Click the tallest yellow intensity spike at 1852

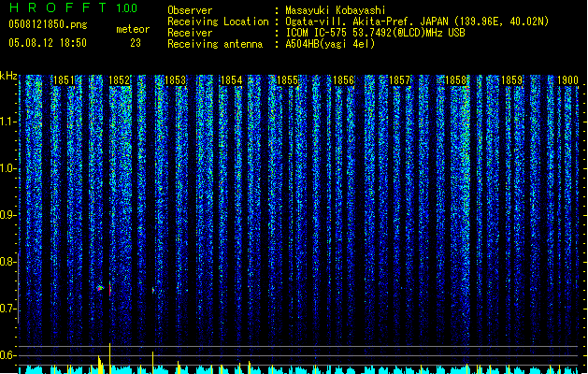tap(110, 358)
